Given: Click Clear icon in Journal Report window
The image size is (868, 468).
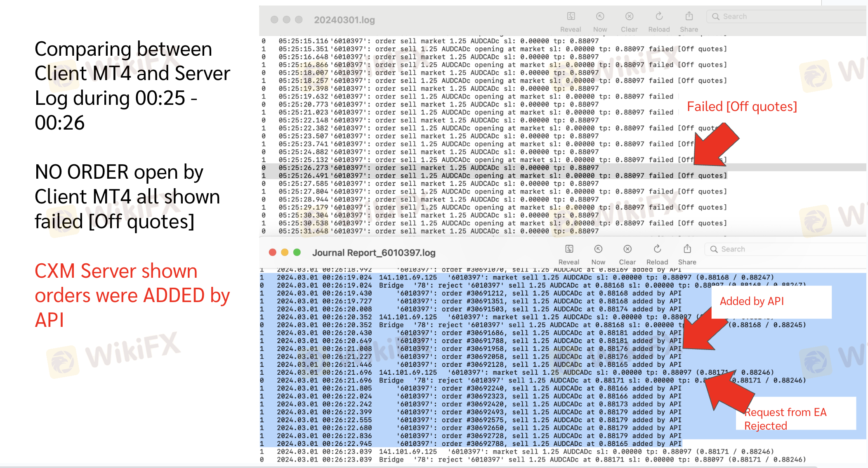Looking at the screenshot, I should coord(627,249).
